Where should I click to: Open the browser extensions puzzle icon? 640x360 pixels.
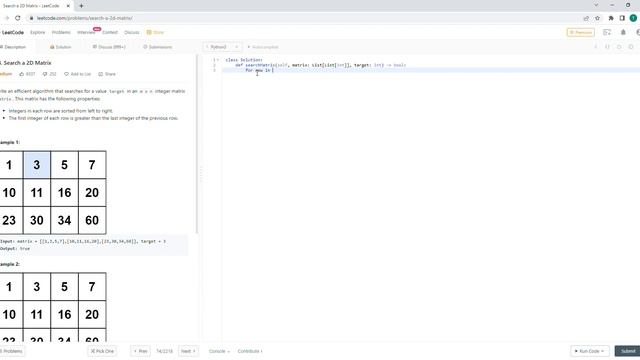coord(611,18)
